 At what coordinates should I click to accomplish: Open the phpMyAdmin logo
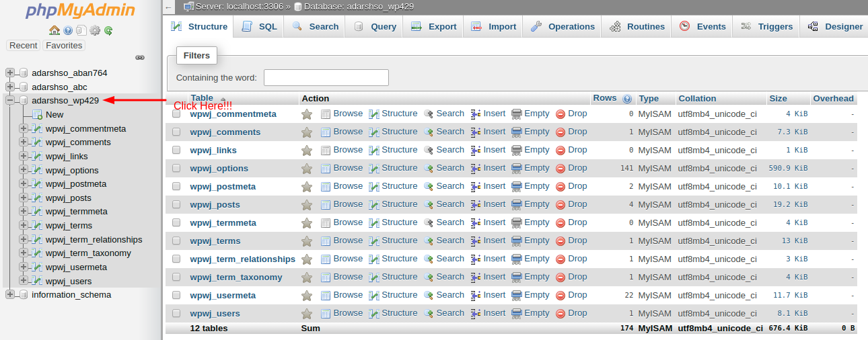pyautogui.click(x=81, y=11)
